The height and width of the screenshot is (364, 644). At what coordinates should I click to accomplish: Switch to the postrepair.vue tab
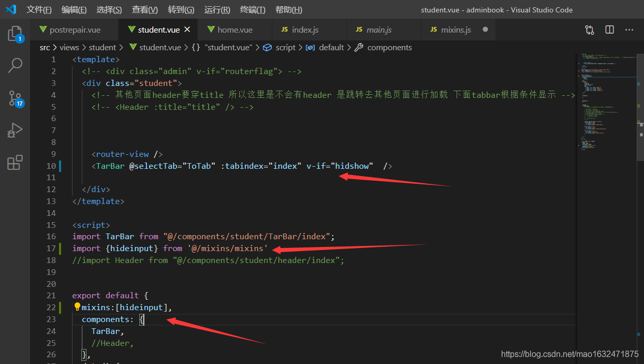tap(75, 30)
